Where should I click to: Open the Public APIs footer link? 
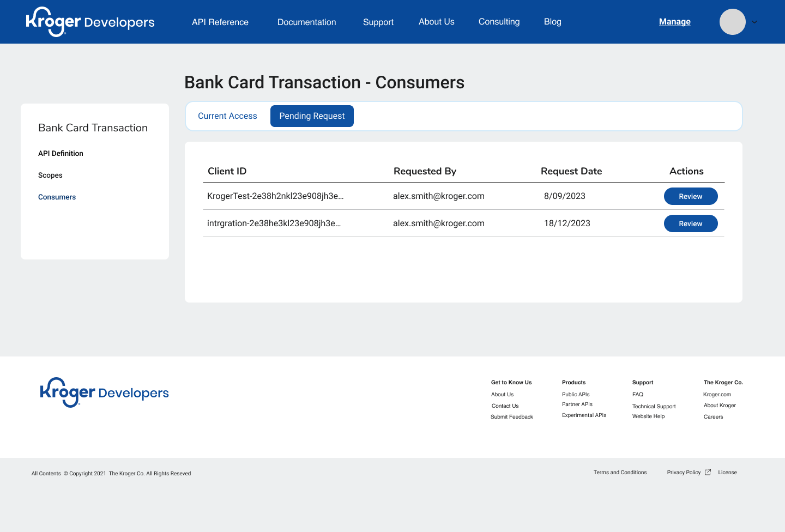pos(576,395)
